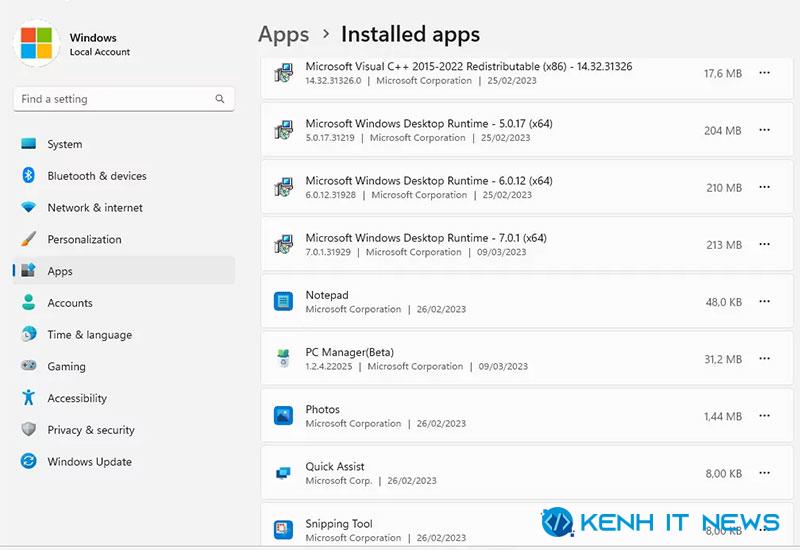Open the three-dot menu for Photos
The width and height of the screenshot is (800, 550).
click(x=764, y=416)
